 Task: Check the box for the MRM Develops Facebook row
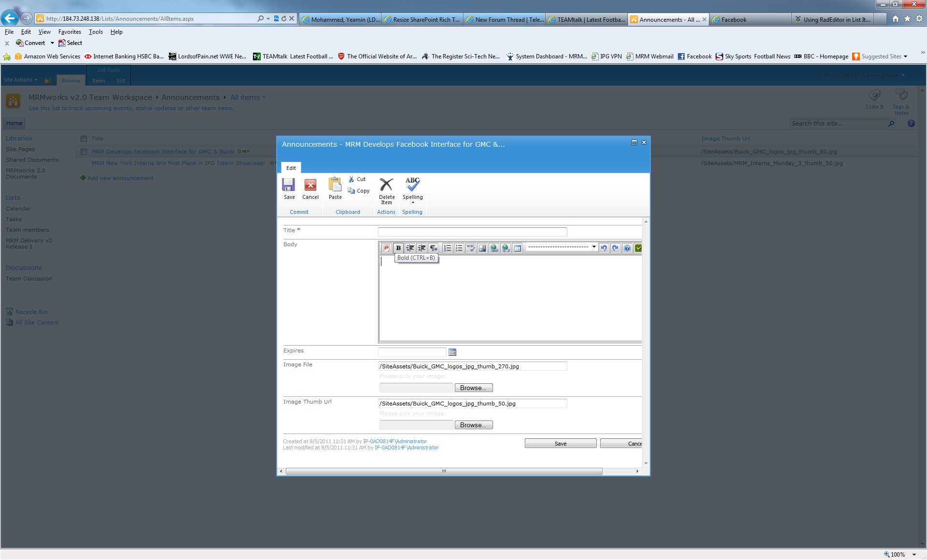84,152
